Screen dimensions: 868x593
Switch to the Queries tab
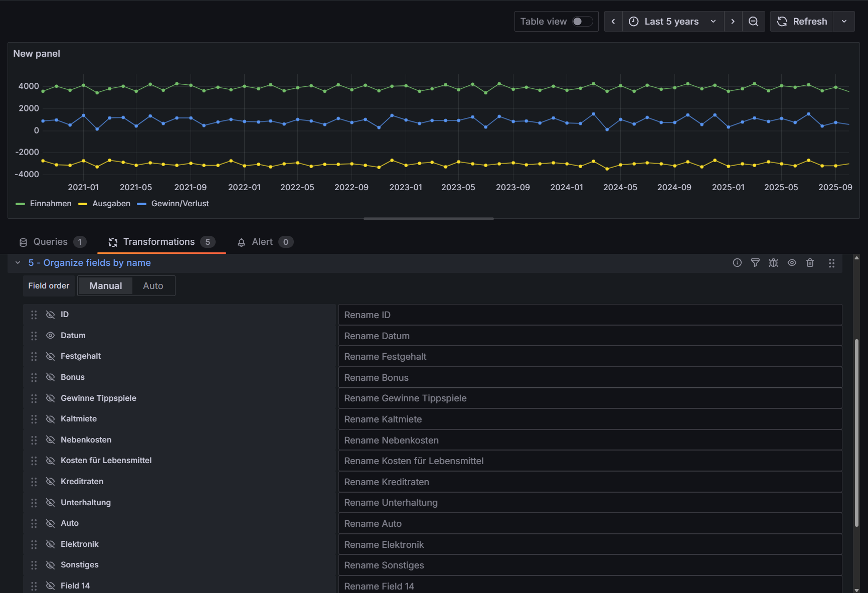click(x=51, y=242)
